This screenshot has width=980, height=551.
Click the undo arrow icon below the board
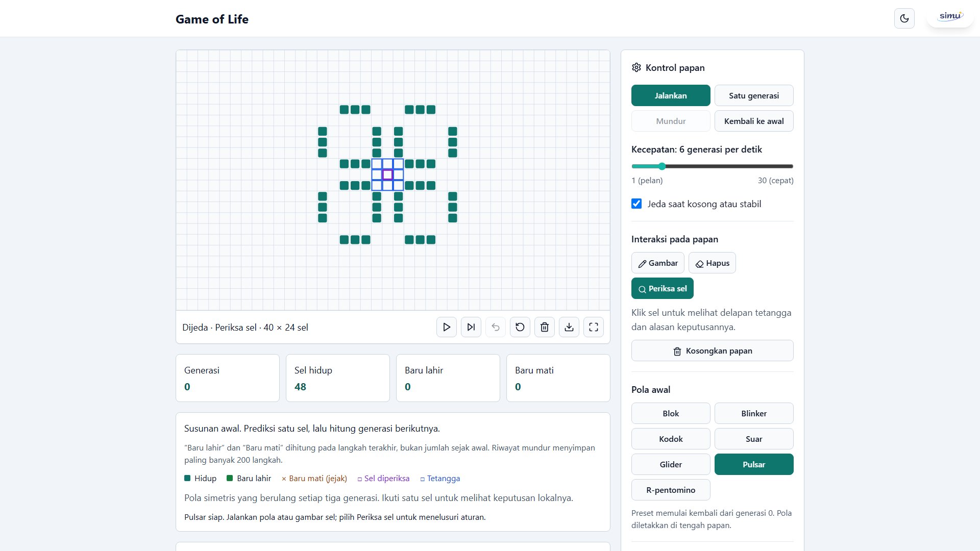point(496,327)
